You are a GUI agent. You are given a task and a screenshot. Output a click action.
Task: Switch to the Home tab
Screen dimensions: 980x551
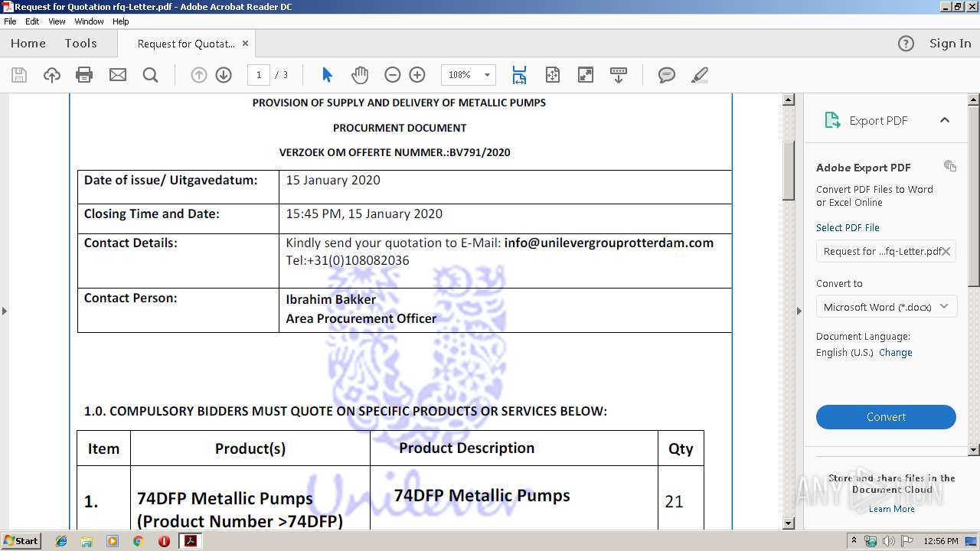click(x=28, y=44)
